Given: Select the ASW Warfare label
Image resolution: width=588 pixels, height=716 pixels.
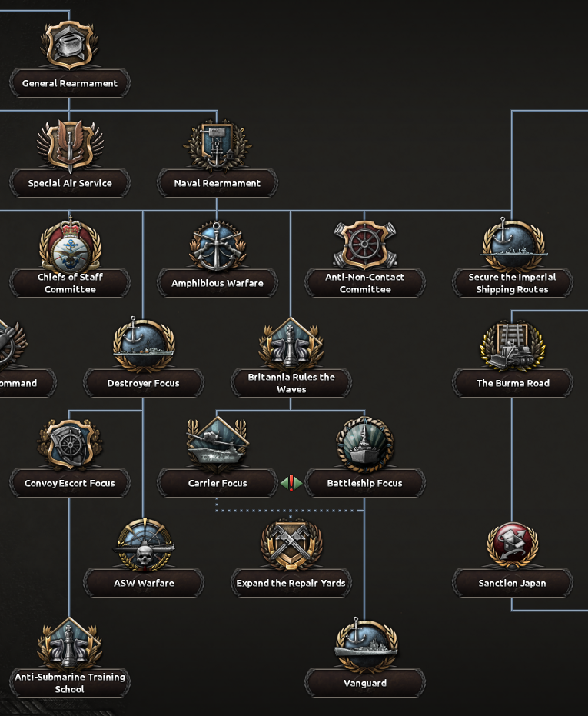Looking at the screenshot, I should click(x=143, y=583).
